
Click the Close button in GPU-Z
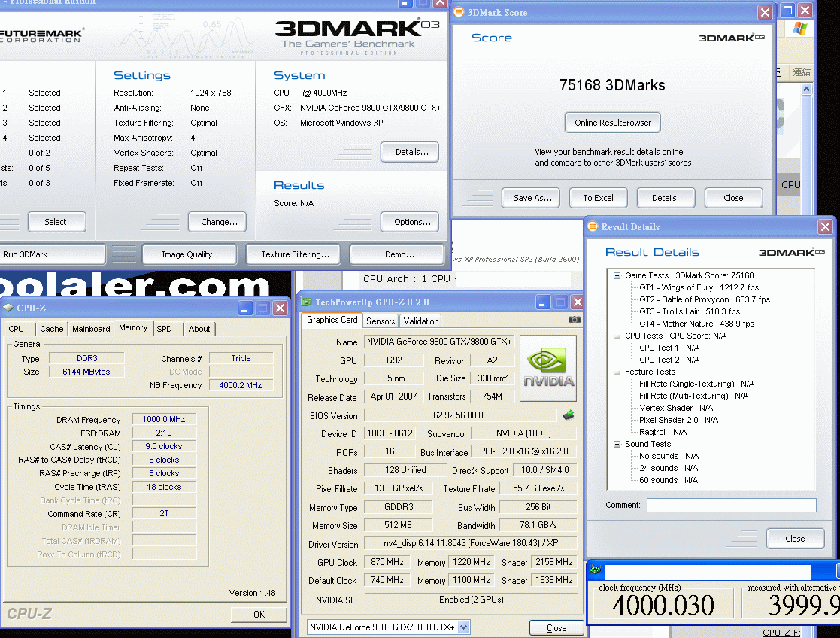coord(556,627)
